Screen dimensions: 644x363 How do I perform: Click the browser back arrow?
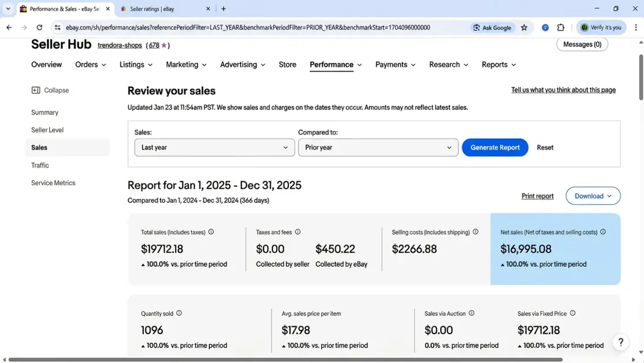click(9, 28)
